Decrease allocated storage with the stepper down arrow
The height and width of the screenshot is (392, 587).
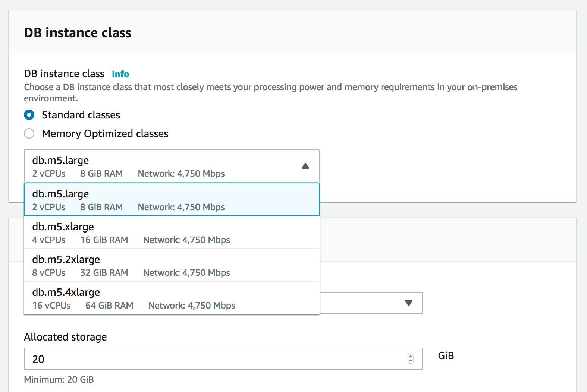click(411, 361)
